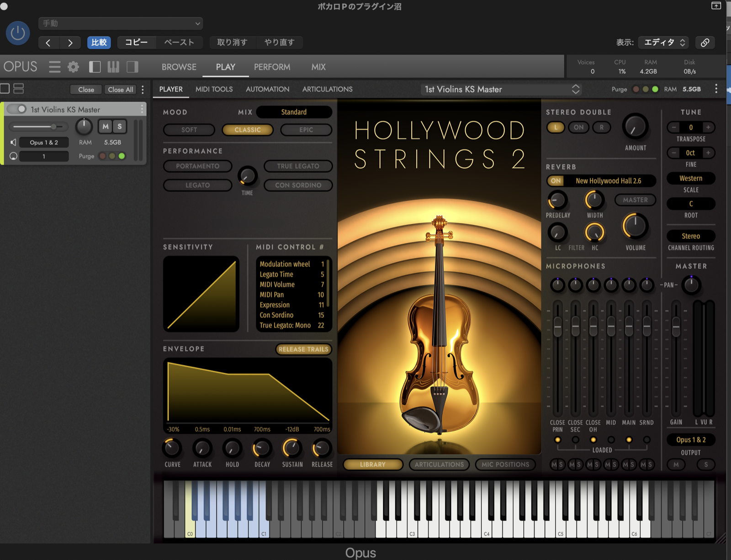The height and width of the screenshot is (560, 731).
Task: Open New Hollywood Hall 2.6 reverb dropdown
Action: 609,181
